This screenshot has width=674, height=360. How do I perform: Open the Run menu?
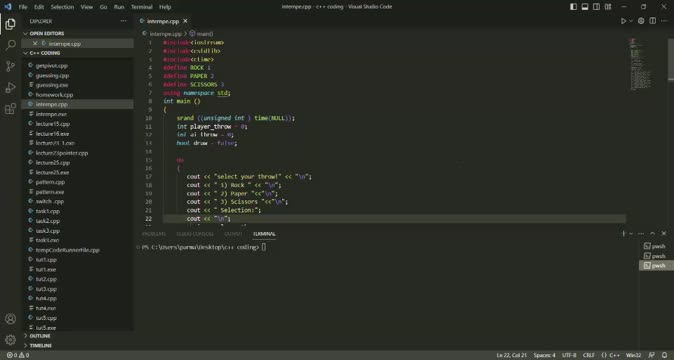(119, 7)
